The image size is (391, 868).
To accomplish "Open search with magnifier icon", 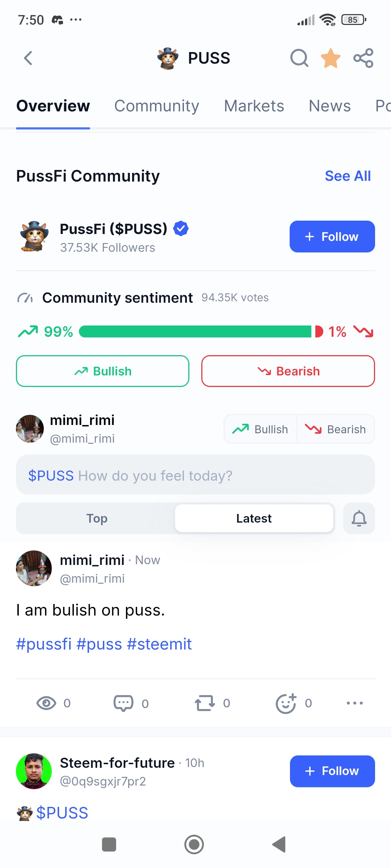I will [x=299, y=58].
